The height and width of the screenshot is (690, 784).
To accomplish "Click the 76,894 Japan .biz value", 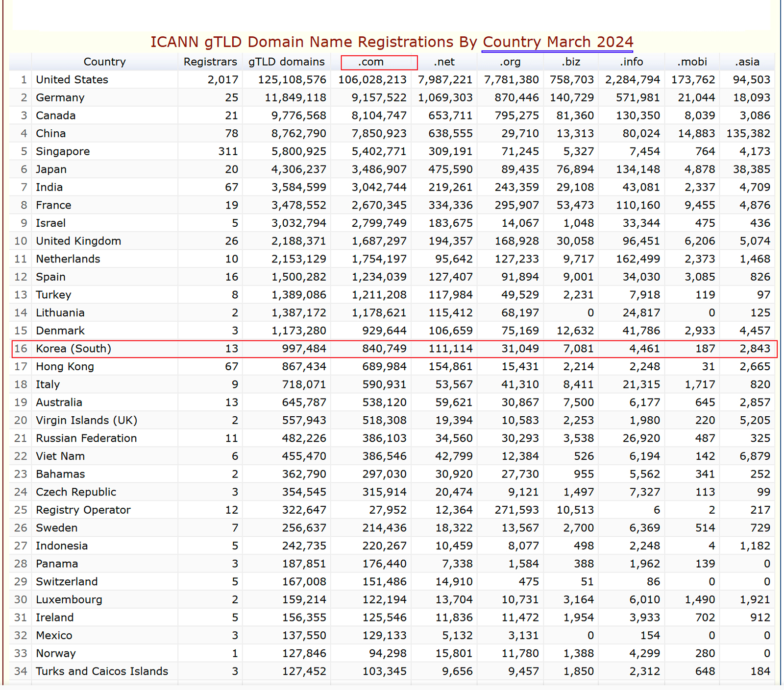I will [x=575, y=169].
